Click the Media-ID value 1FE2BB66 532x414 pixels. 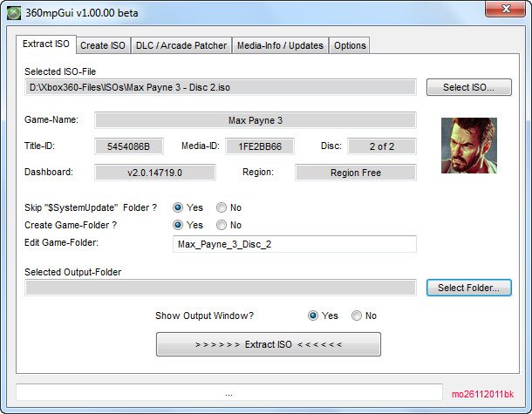260,146
